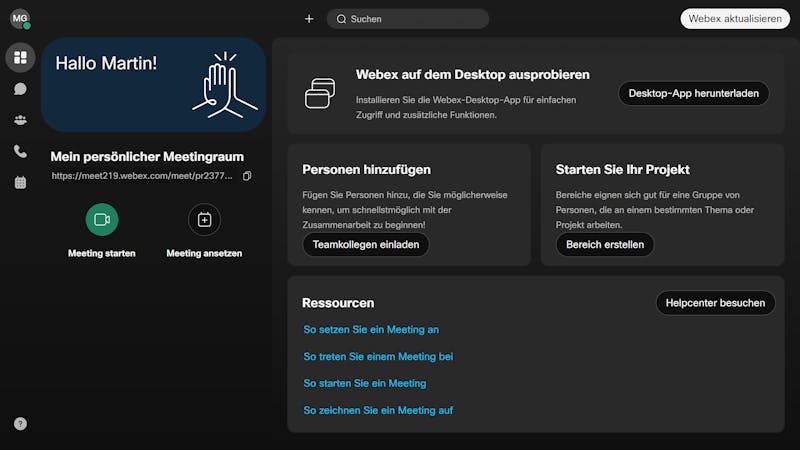Viewport: 800px width, 450px height.
Task: Open the MG profile avatar menu
Action: click(20, 19)
